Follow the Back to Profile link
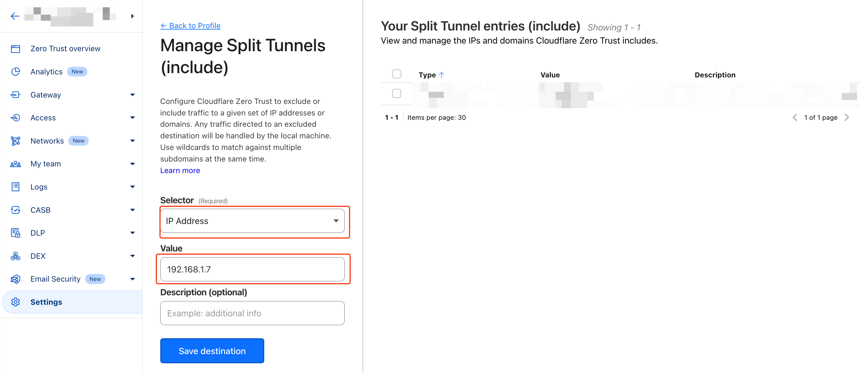868x373 pixels. coord(190,26)
